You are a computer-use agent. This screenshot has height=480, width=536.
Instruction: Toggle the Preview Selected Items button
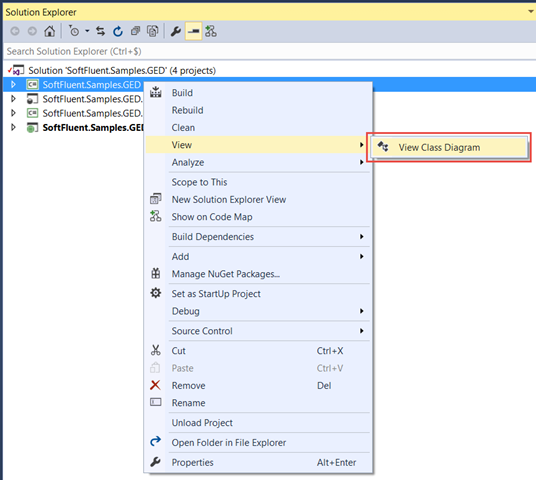(x=193, y=31)
